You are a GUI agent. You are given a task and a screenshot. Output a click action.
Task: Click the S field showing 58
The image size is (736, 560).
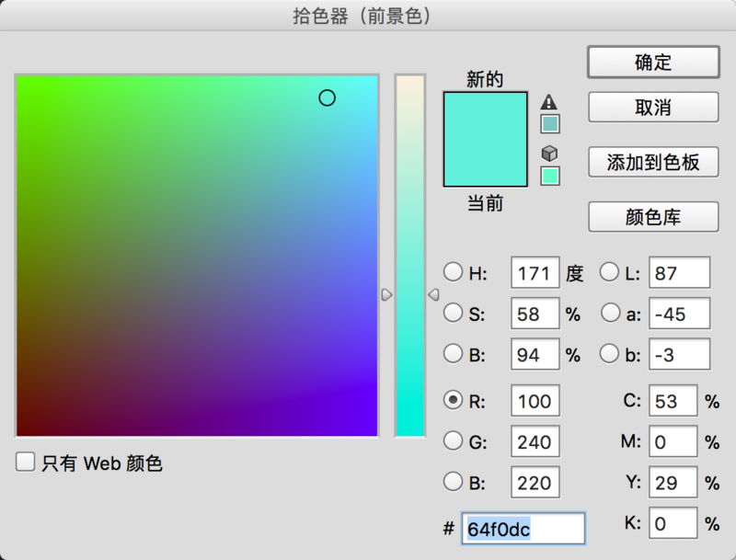click(535, 314)
